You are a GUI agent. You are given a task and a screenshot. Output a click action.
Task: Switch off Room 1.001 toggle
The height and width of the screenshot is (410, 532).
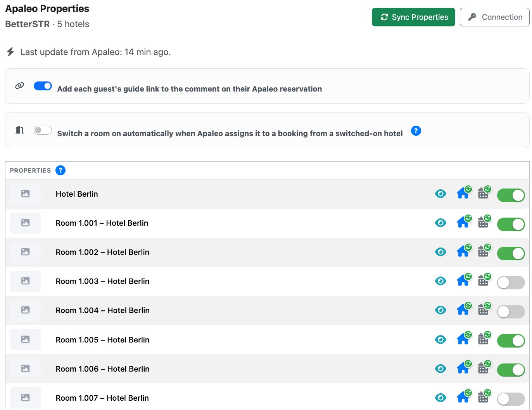(511, 224)
